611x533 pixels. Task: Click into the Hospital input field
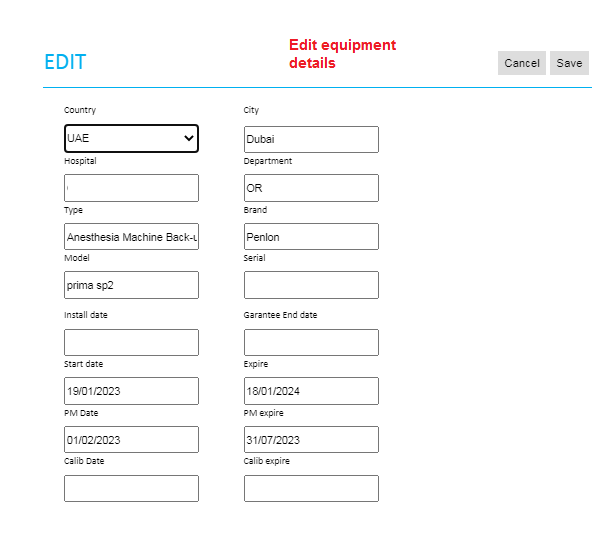[x=131, y=188]
